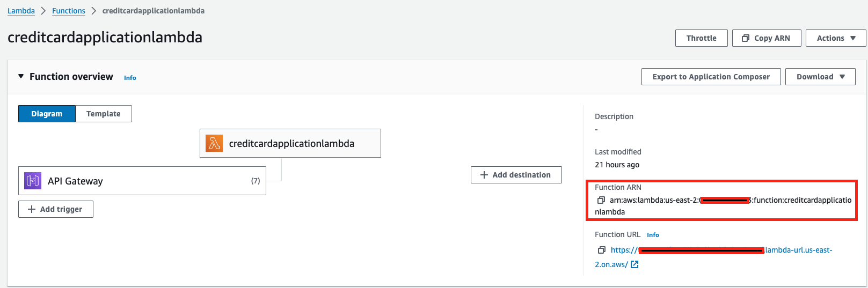Click the Throttle button
This screenshot has width=868, height=288.
tap(701, 38)
